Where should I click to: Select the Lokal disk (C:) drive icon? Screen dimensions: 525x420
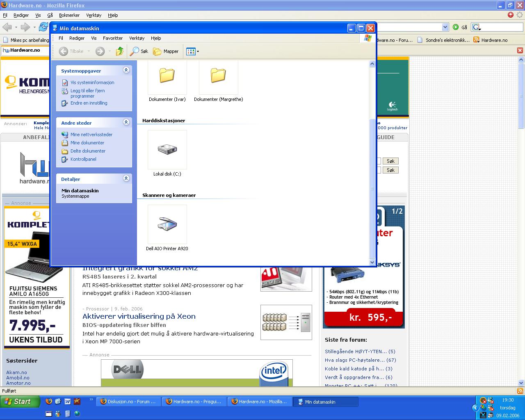(x=167, y=150)
